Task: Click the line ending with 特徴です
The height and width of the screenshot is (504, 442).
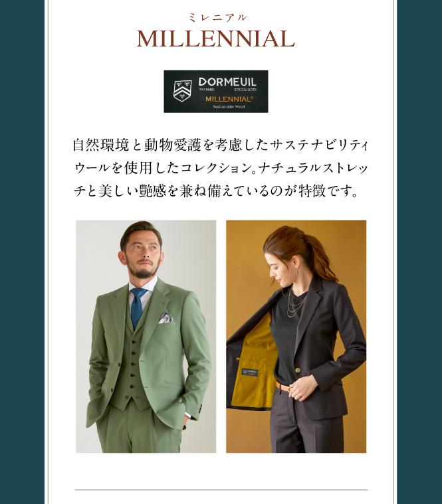Action: 216,191
